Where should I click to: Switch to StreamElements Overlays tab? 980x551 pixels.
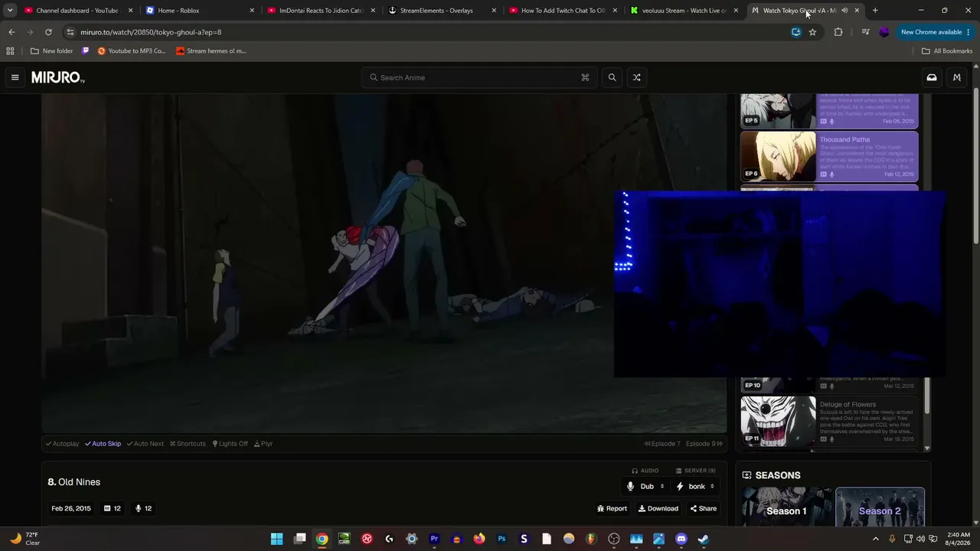(443, 11)
